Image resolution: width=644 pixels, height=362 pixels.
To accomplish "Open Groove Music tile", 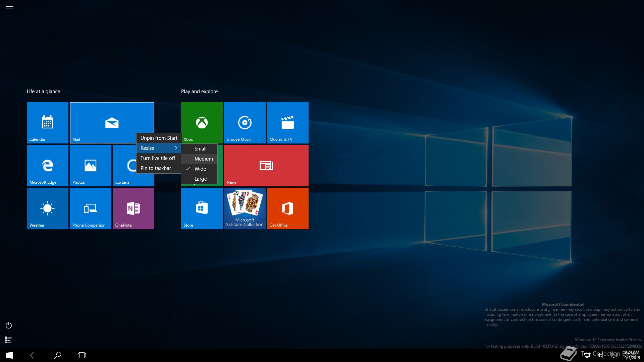I will pyautogui.click(x=245, y=123).
